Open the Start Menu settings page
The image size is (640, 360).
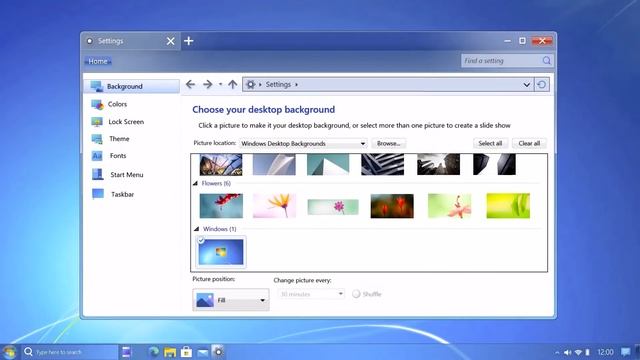[127, 174]
